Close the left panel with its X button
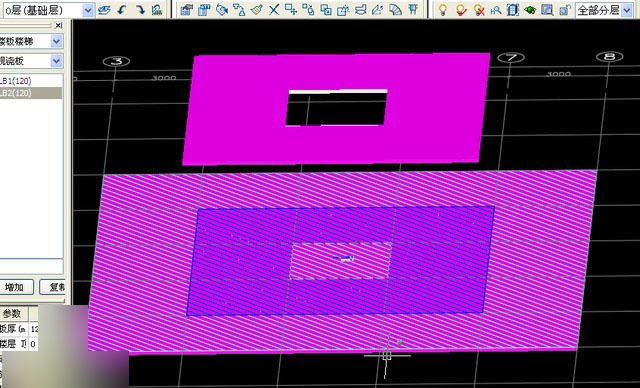640x388 pixels. coord(58,25)
